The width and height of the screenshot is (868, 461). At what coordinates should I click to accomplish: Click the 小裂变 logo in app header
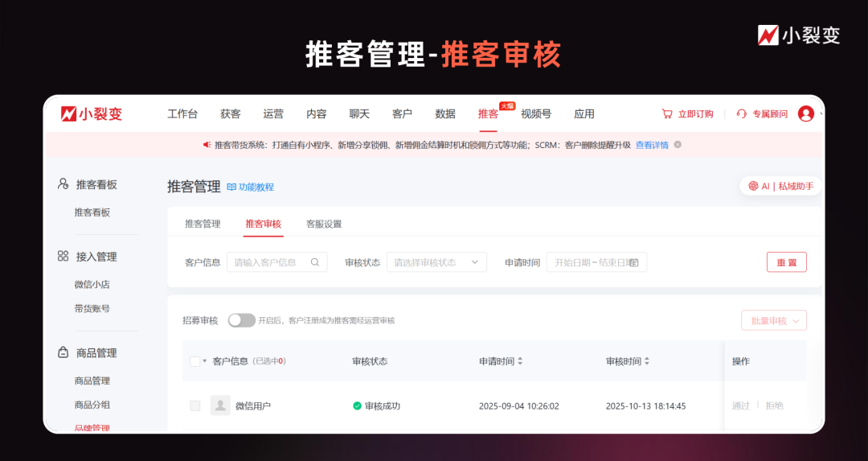(92, 114)
